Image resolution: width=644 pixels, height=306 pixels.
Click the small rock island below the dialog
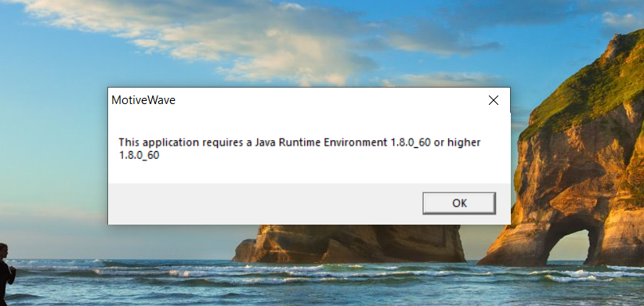349,243
